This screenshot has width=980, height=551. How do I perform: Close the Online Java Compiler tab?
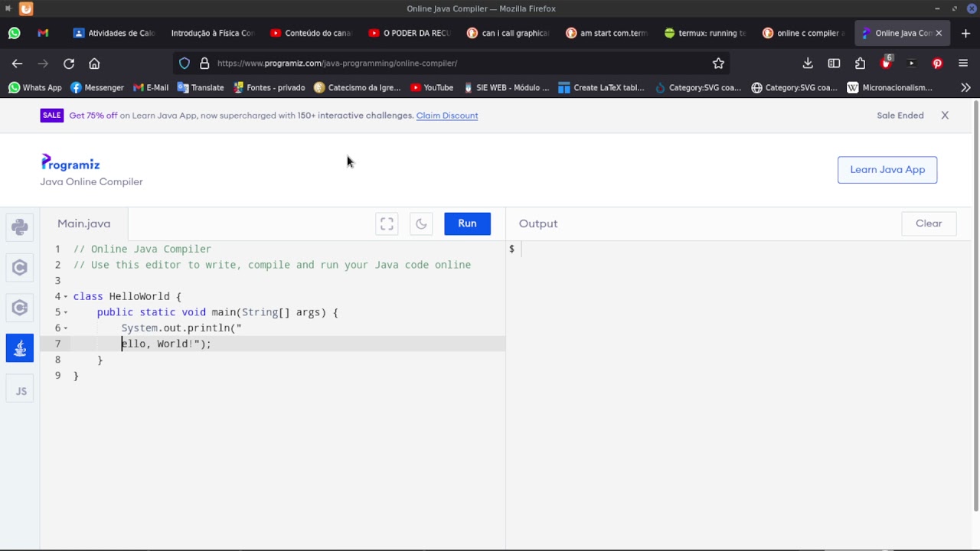939,33
